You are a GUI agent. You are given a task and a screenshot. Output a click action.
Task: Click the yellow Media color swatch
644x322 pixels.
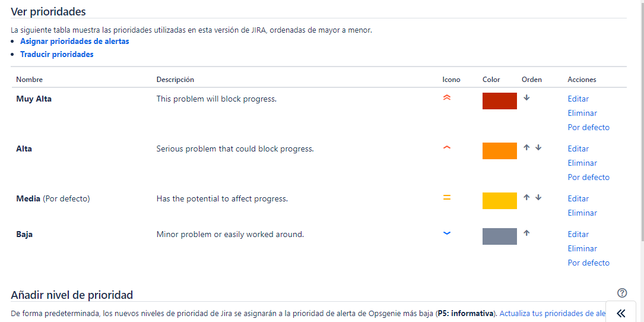pyautogui.click(x=500, y=201)
